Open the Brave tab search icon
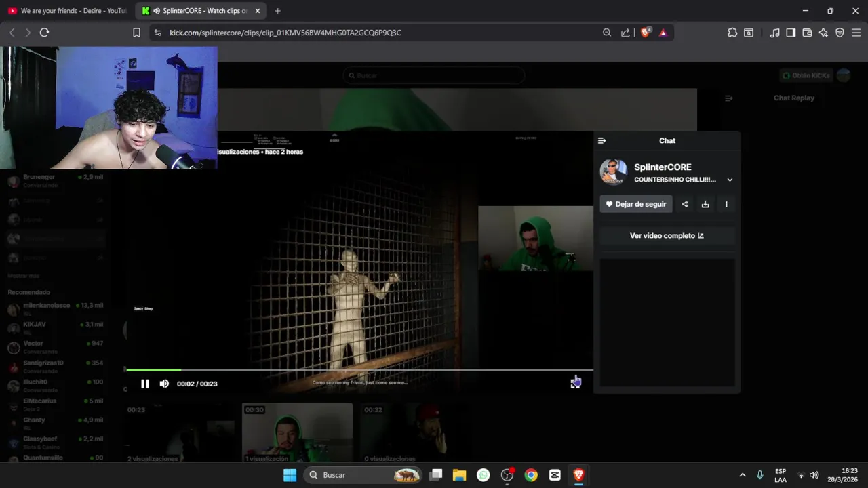This screenshot has width=868, height=488. coord(749,33)
